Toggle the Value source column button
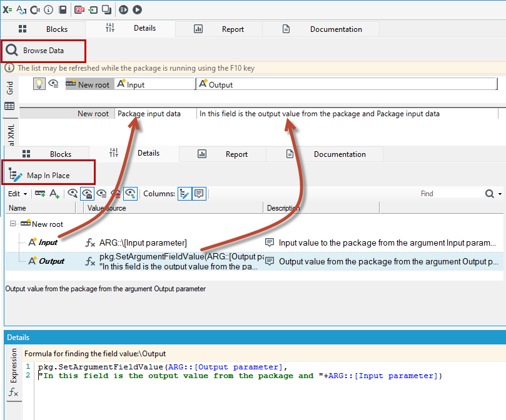This screenshot has width=506, height=420. click(185, 194)
